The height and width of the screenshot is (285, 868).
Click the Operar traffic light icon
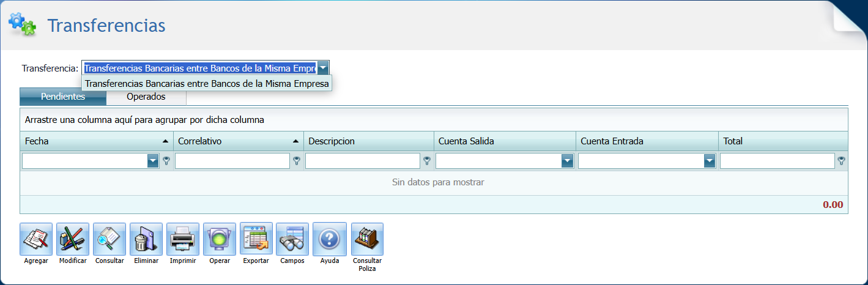coord(220,239)
